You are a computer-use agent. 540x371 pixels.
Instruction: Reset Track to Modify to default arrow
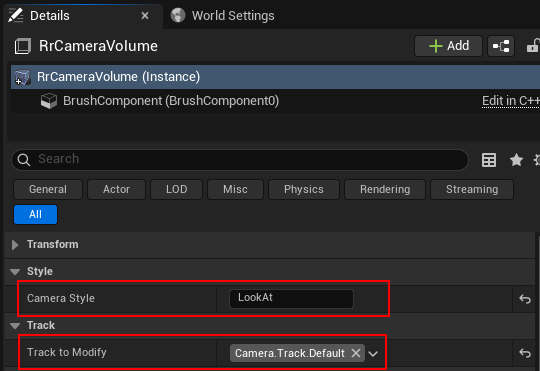point(525,353)
